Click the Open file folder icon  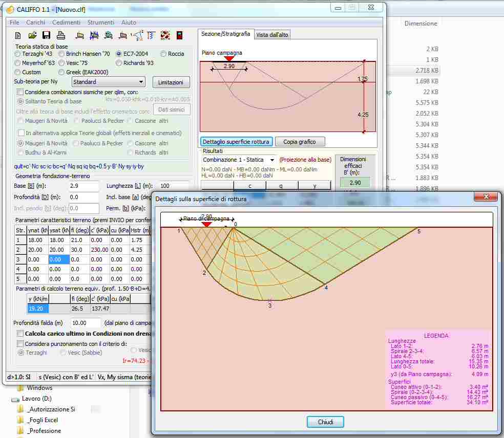coord(32,35)
